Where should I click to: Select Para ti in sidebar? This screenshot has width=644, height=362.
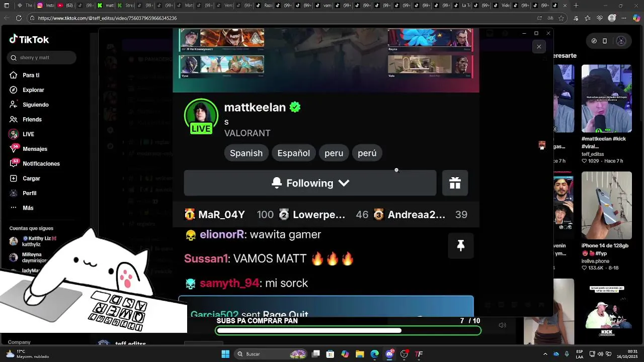pyautogui.click(x=31, y=75)
